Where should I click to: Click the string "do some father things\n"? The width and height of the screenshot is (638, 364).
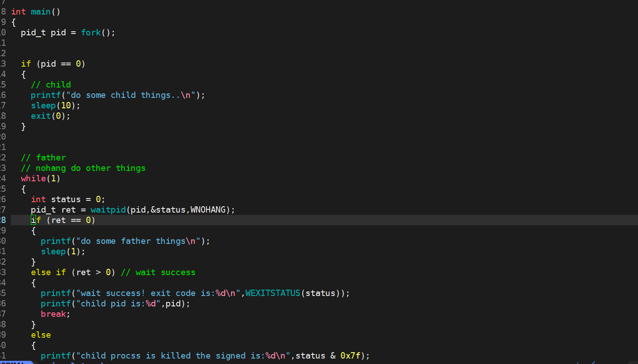click(138, 241)
